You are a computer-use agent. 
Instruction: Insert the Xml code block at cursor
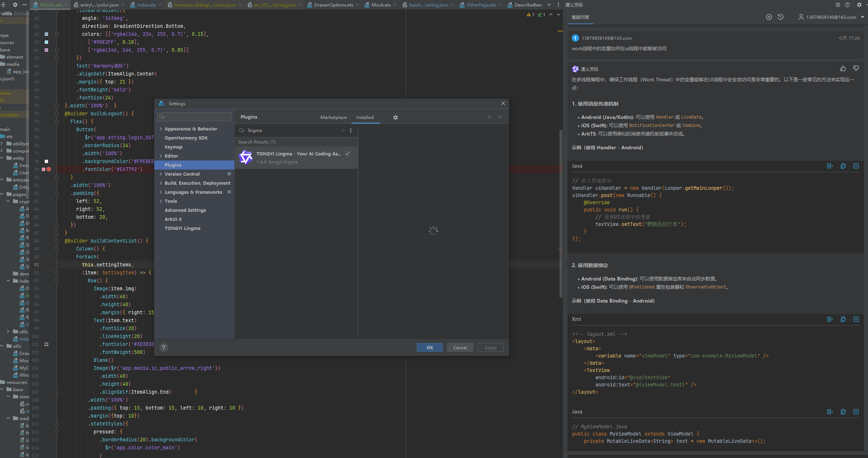(x=830, y=319)
